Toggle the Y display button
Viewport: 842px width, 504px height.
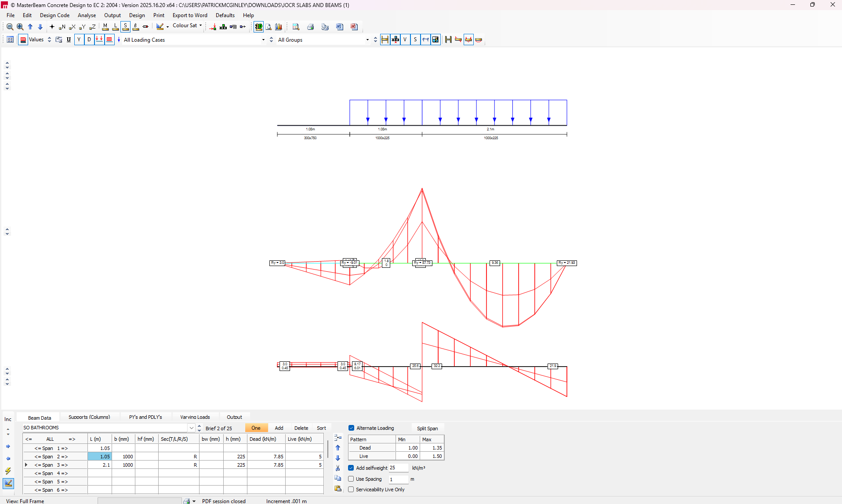coord(79,40)
